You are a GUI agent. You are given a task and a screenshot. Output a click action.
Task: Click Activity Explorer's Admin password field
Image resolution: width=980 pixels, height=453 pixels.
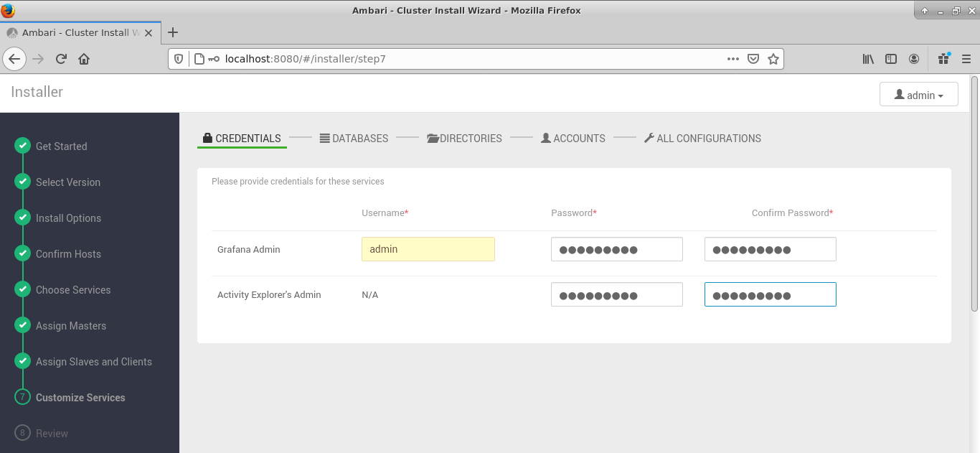(616, 294)
